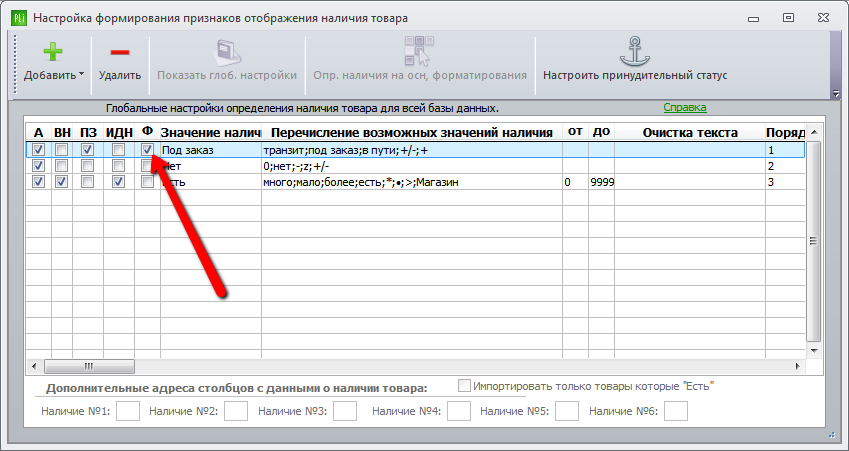Click the PLi application icon in title bar
The height and width of the screenshot is (451, 849).
point(19,18)
